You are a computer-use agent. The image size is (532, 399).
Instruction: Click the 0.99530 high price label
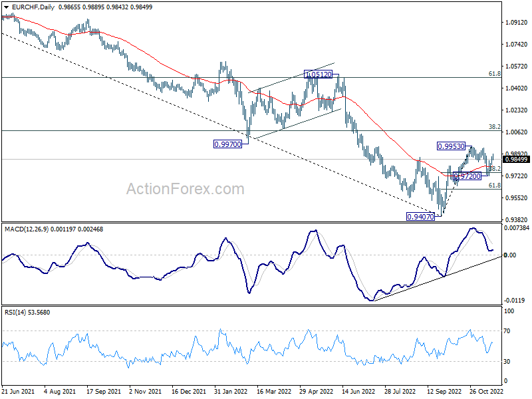pyautogui.click(x=451, y=146)
